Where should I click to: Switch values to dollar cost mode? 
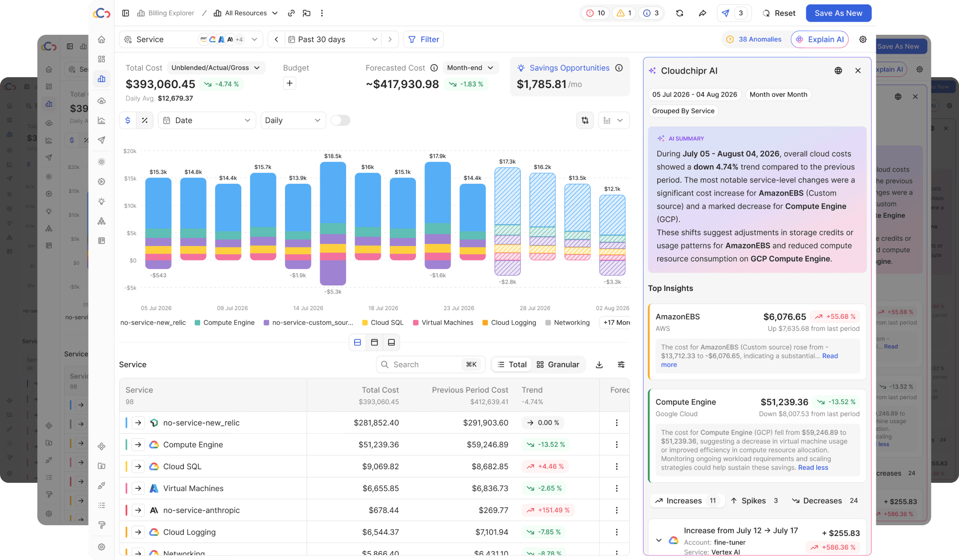tap(128, 120)
